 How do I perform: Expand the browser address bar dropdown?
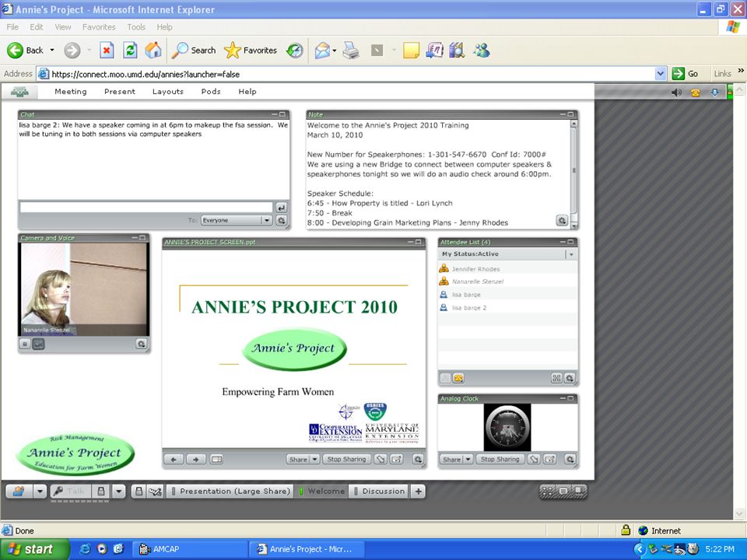point(661,74)
